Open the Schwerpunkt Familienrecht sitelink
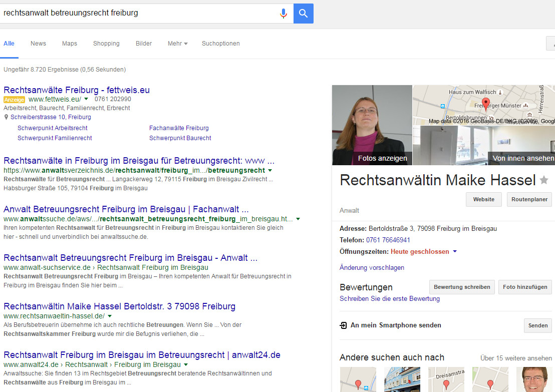The width and height of the screenshot is (555, 392). pos(55,138)
